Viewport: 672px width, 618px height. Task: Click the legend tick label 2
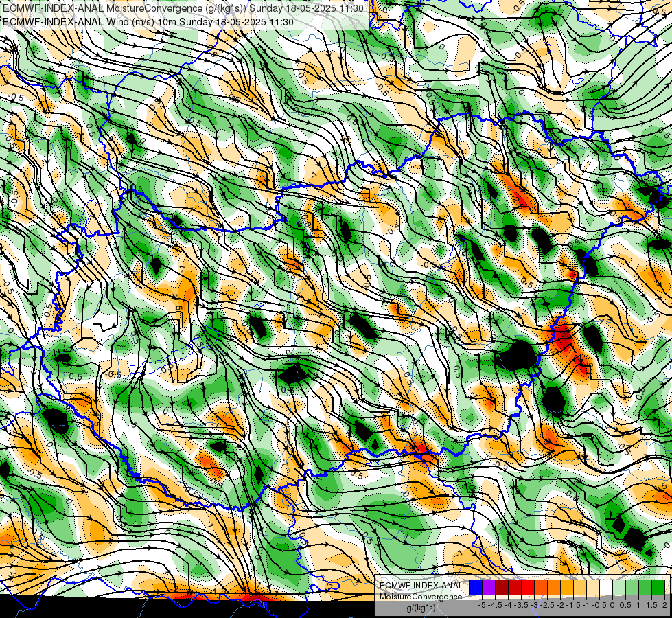click(664, 605)
